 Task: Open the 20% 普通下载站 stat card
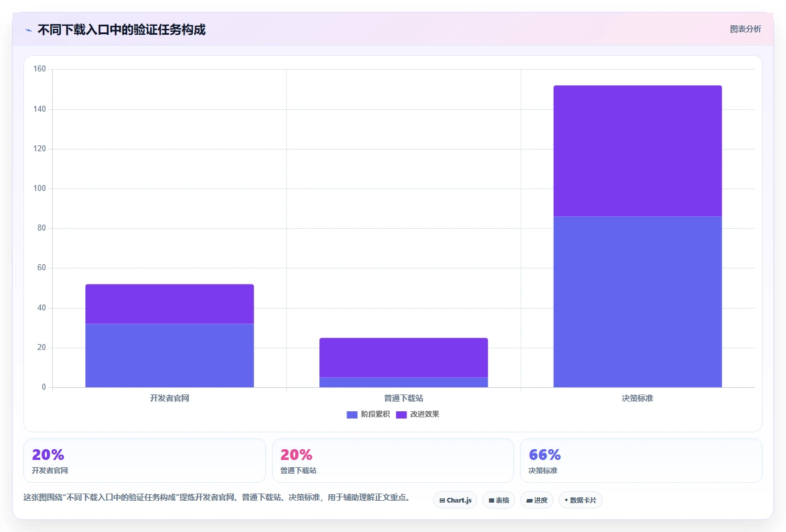pos(393,461)
